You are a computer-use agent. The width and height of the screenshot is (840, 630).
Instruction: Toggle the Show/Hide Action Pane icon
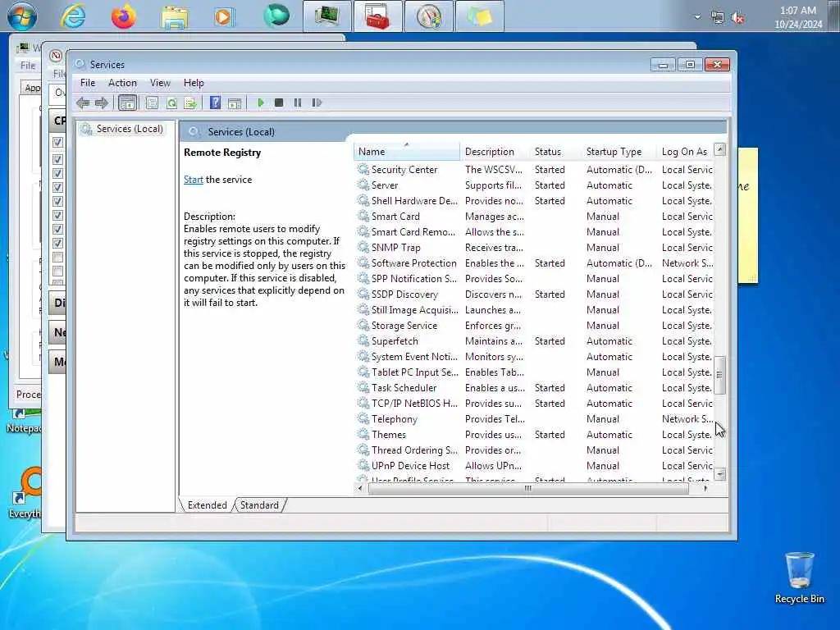coord(234,103)
